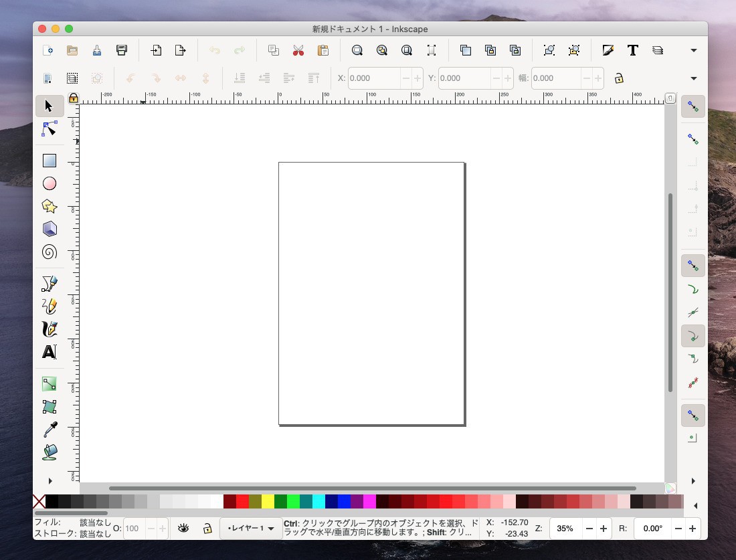Click the X coordinate input field
Image resolution: width=736 pixels, height=560 pixels.
point(373,78)
